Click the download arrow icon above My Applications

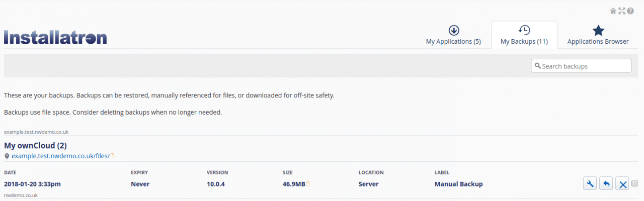[x=453, y=30]
